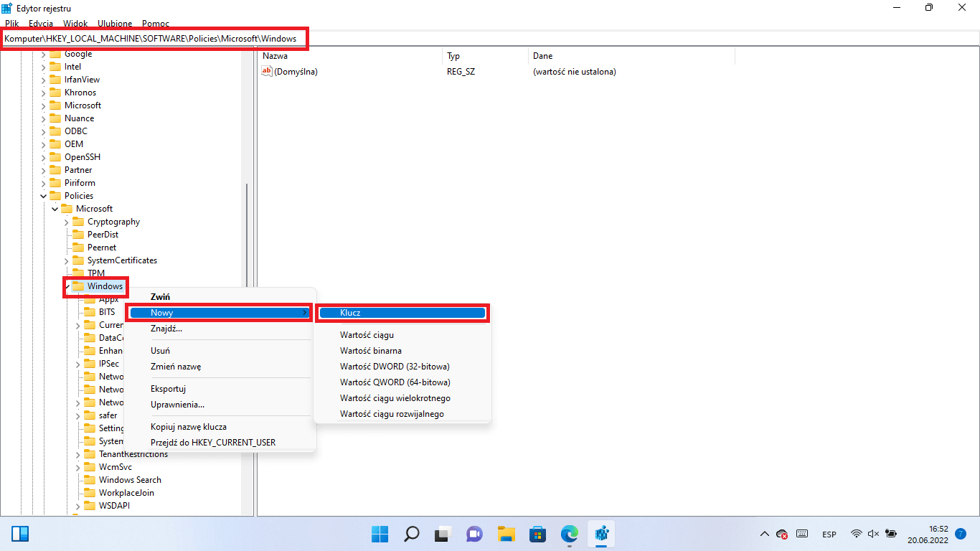
Task: Select the Peernet folder icon
Action: tap(78, 248)
